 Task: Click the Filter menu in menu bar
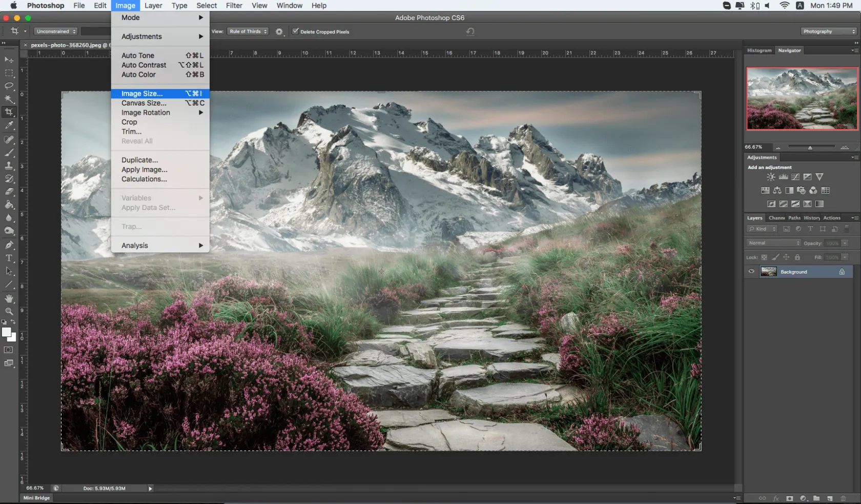pyautogui.click(x=234, y=6)
